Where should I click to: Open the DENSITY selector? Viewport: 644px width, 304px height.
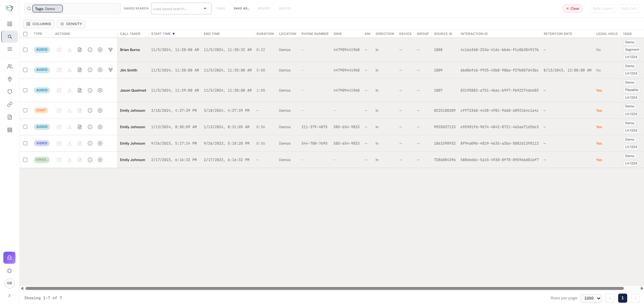(71, 24)
